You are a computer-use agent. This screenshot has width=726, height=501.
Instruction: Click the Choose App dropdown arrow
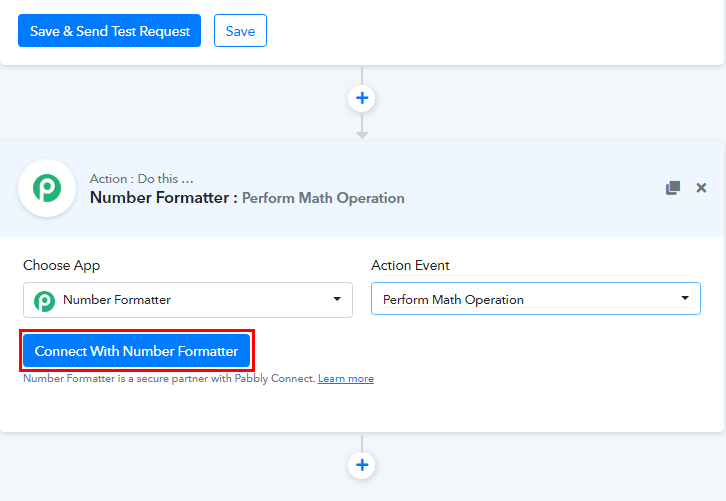click(337, 299)
